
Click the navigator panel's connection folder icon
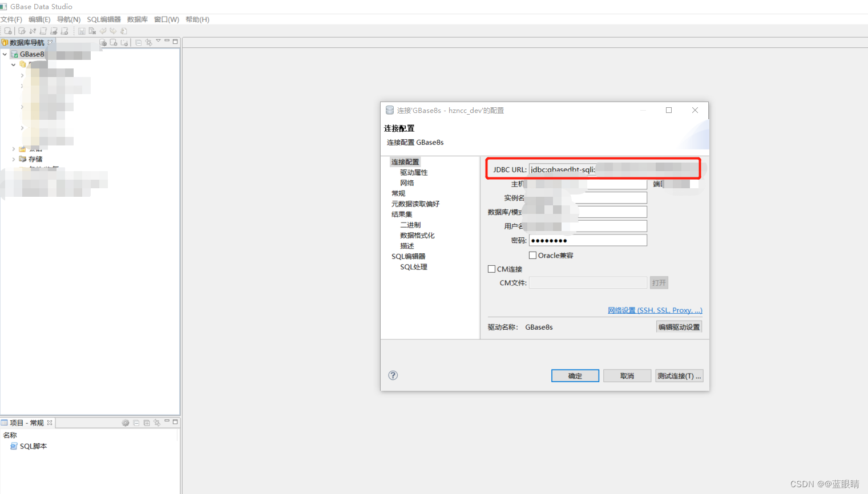[x=124, y=43]
